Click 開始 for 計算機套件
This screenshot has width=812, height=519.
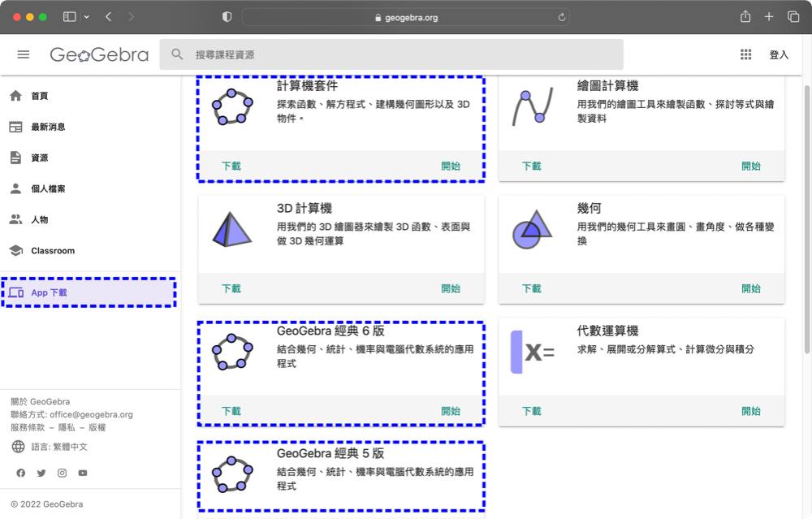pos(451,167)
